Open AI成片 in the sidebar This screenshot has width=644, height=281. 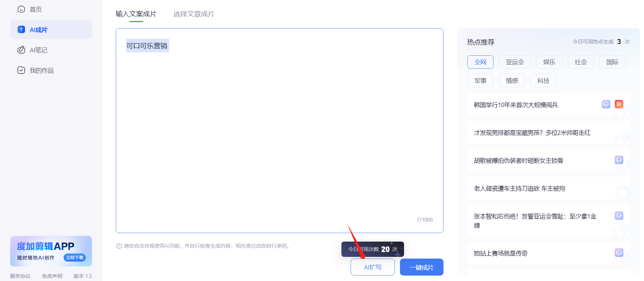pyautogui.click(x=51, y=30)
